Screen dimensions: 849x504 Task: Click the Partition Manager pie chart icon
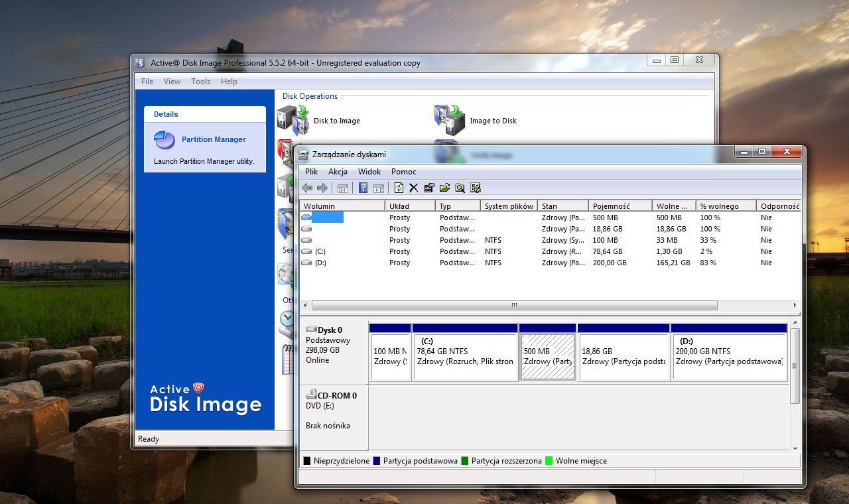point(164,140)
